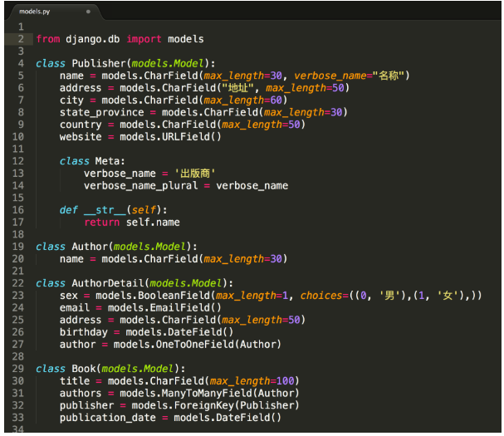
Task: Click 'verbose_name_plural' on line 14
Action: pyautogui.click(x=141, y=185)
